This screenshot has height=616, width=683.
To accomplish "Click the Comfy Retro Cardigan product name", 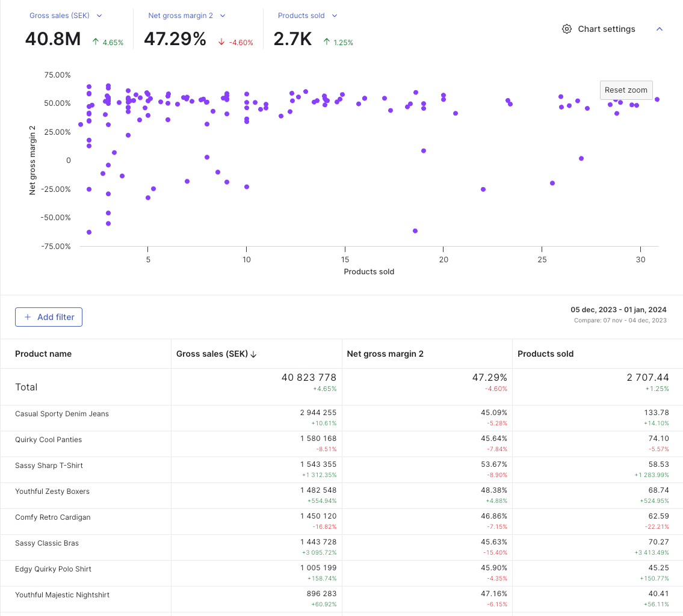I will coord(53,517).
